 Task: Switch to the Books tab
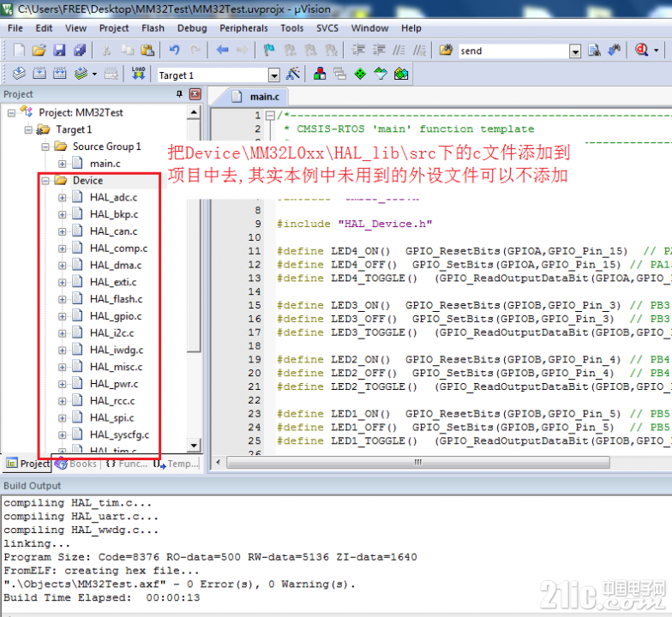click(76, 464)
